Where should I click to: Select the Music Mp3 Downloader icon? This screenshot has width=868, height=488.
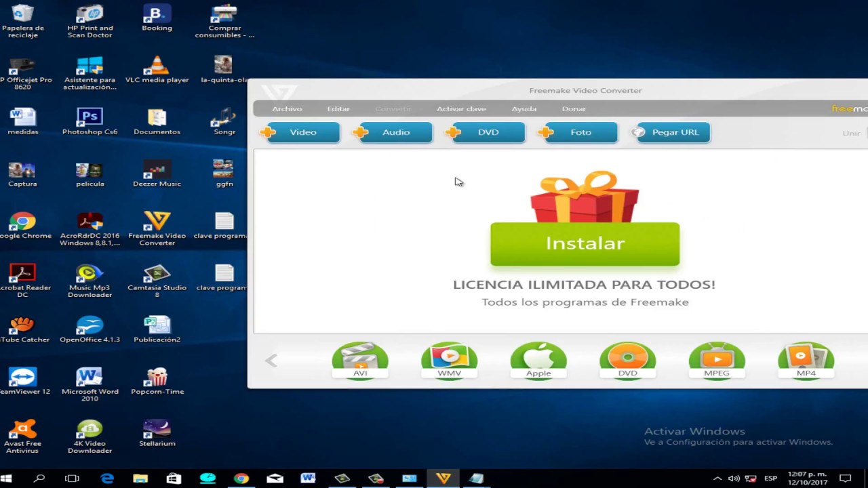click(x=90, y=281)
